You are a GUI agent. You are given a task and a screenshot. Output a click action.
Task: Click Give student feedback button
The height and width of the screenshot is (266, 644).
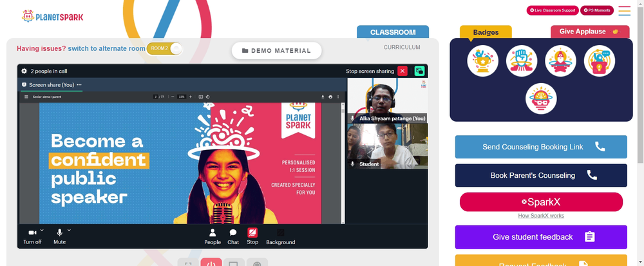(541, 237)
